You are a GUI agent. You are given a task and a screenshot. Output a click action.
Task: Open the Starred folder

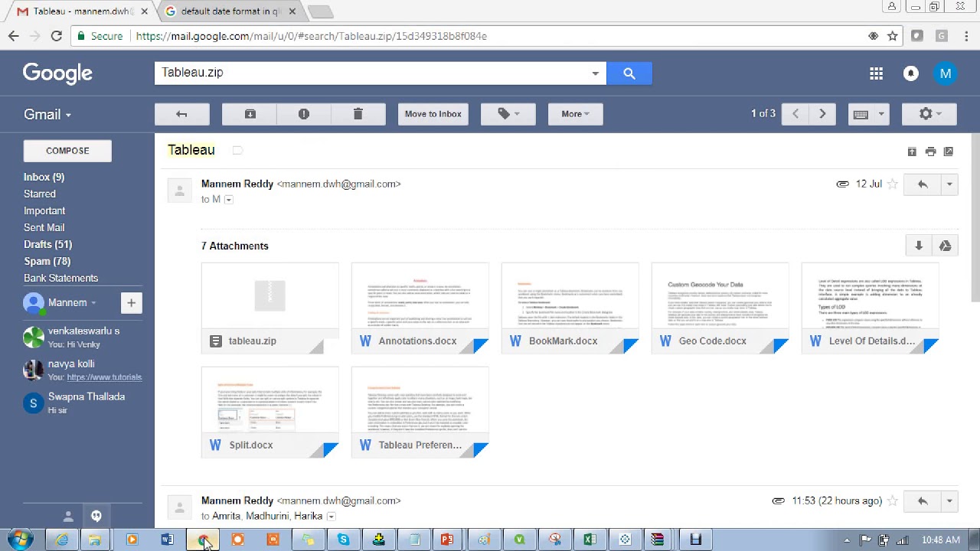click(40, 194)
